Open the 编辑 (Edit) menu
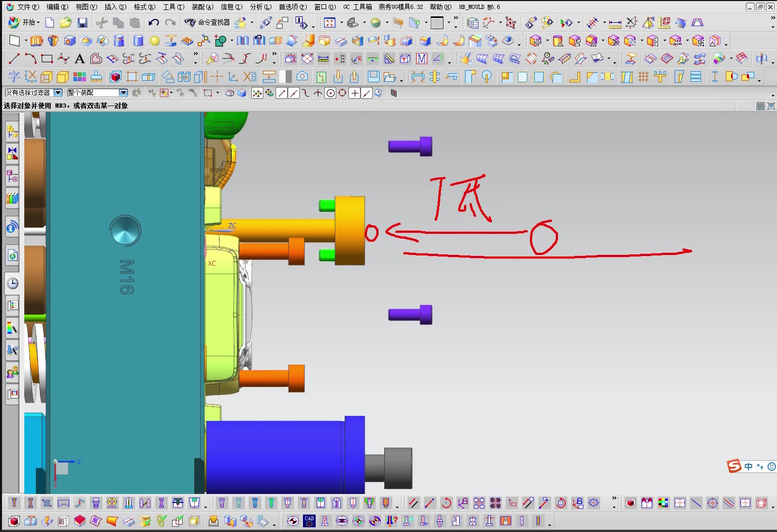The image size is (777, 532). pyautogui.click(x=57, y=7)
